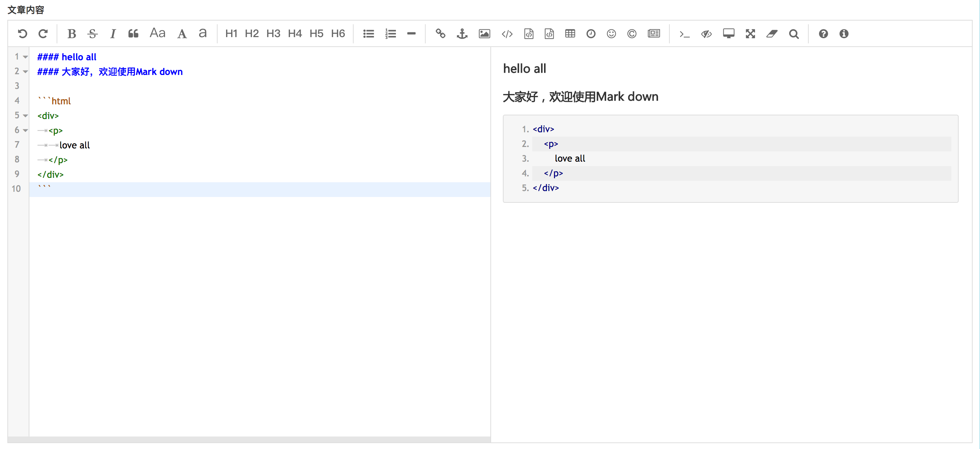Click 'love all' in the preview code block
The image size is (980, 449).
[570, 158]
